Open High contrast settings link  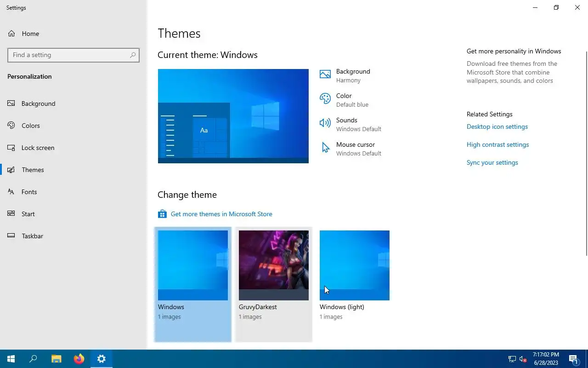[498, 144]
